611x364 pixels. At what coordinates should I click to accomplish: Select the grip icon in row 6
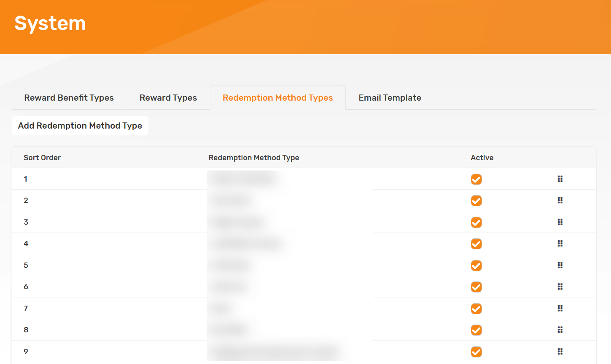pos(560,287)
